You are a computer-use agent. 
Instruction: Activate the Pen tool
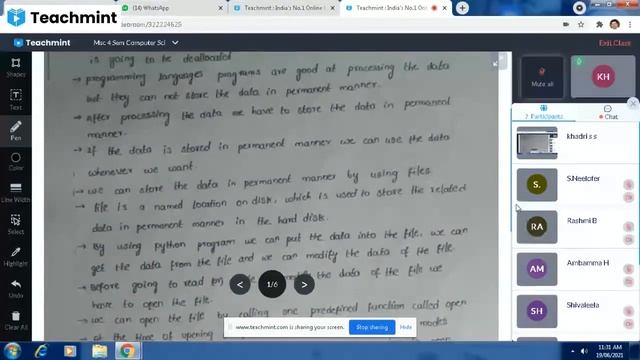16,131
